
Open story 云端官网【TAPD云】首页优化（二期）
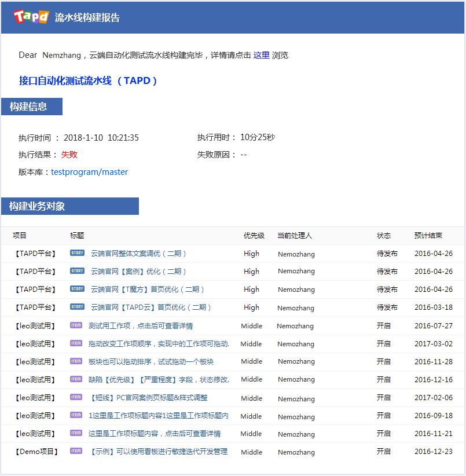coord(151,307)
